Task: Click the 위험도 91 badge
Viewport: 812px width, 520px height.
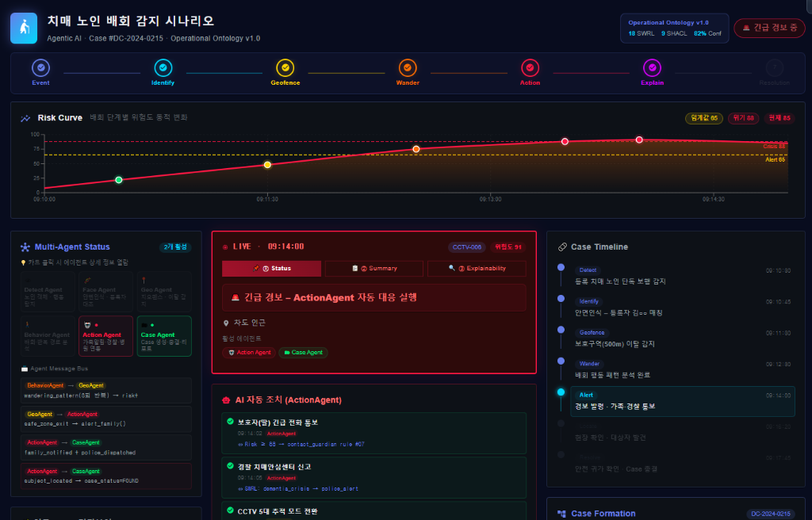Action: [508, 247]
